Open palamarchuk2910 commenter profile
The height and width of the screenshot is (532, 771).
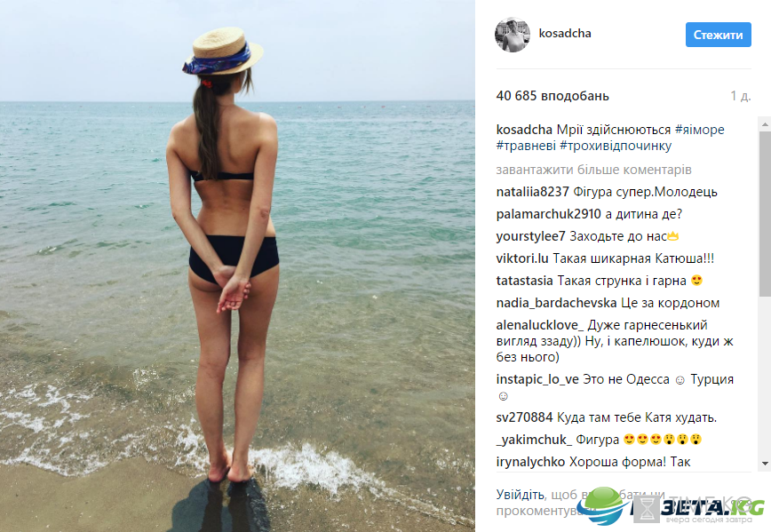(x=548, y=214)
